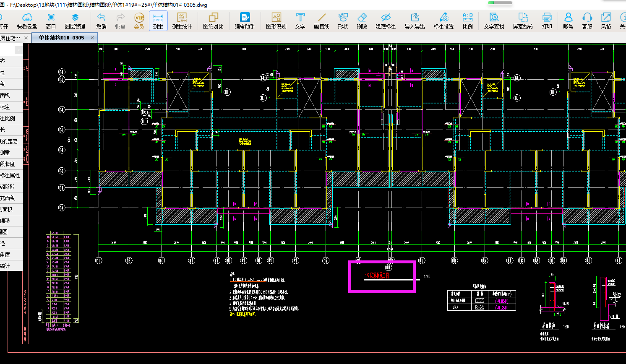Print drawing with 打印 icon
The width and height of the screenshot is (626, 364).
click(547, 21)
